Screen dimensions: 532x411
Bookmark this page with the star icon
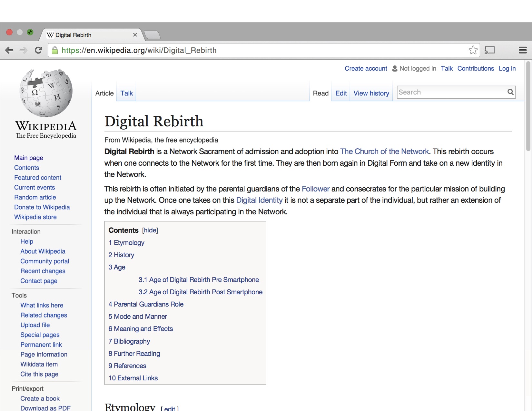473,50
